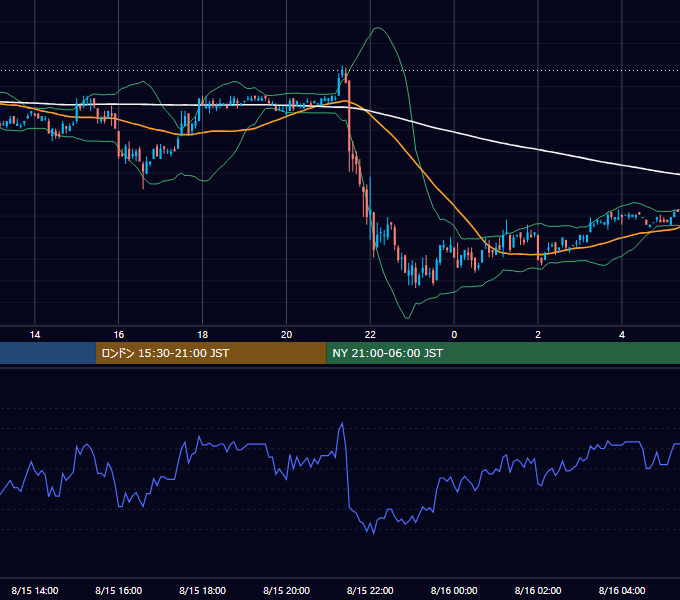This screenshot has width=680, height=600.
Task: Click the 0 hour axis label
Action: [454, 335]
